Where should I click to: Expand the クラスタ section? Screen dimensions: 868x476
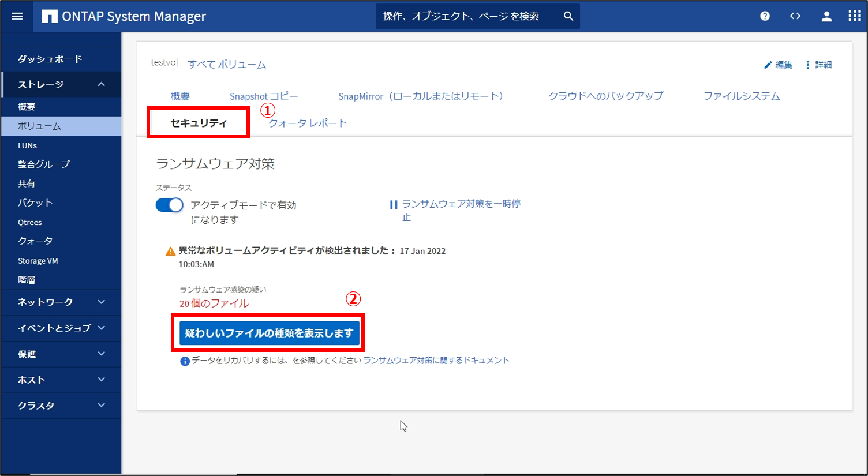click(102, 405)
